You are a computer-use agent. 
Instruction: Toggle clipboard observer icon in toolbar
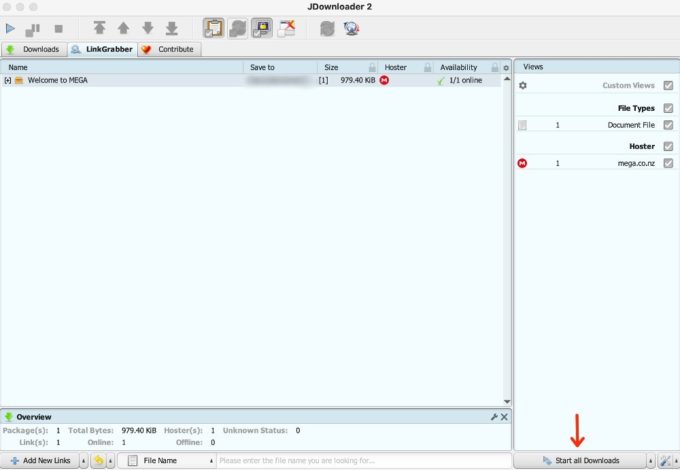213,29
